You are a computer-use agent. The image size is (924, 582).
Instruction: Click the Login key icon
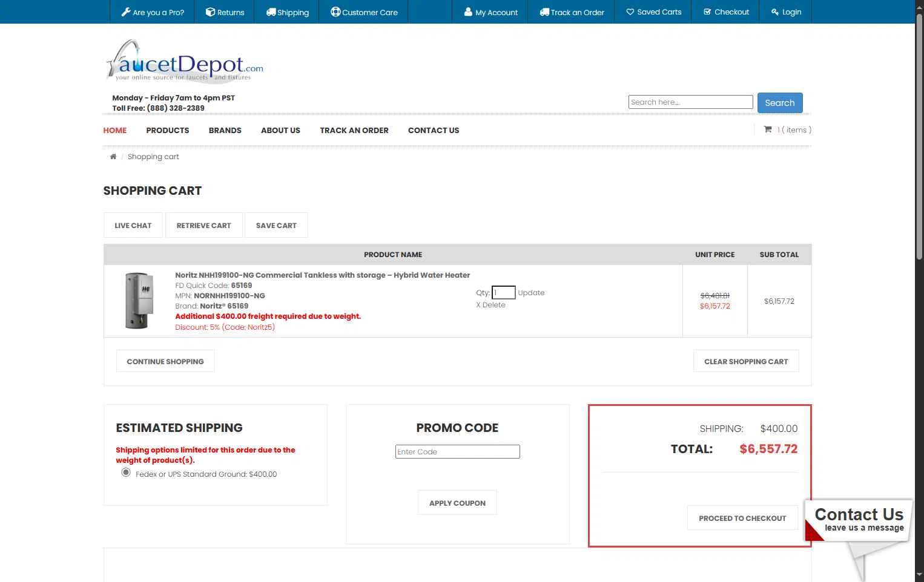(775, 11)
